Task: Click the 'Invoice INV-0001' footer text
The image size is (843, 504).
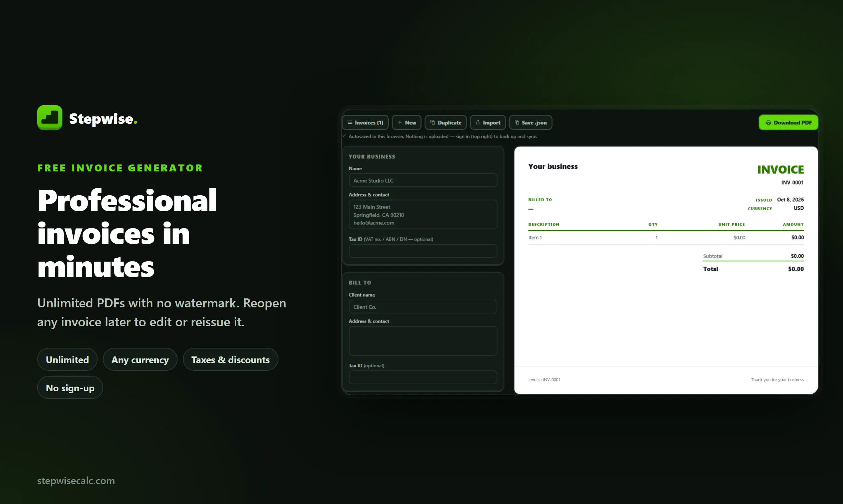Action: click(544, 380)
